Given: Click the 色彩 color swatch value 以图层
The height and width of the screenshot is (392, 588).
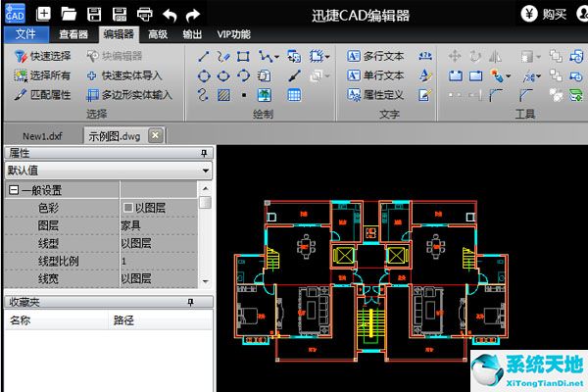Looking at the screenshot, I should click(159, 208).
